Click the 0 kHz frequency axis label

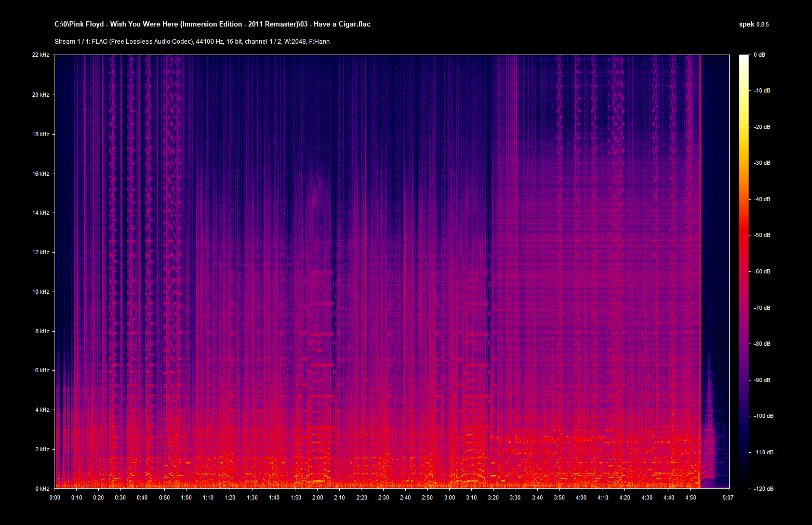pyautogui.click(x=42, y=489)
